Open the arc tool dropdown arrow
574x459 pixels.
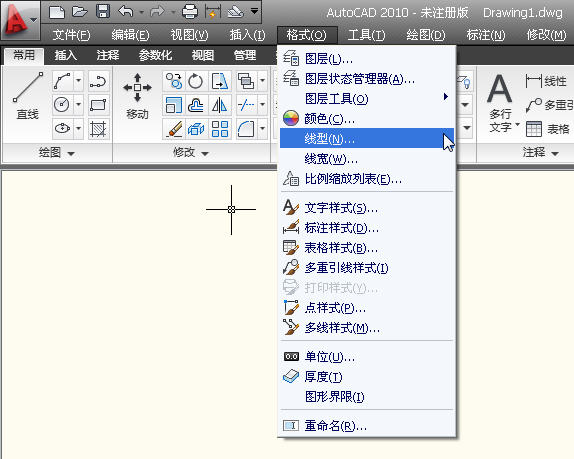(78, 81)
